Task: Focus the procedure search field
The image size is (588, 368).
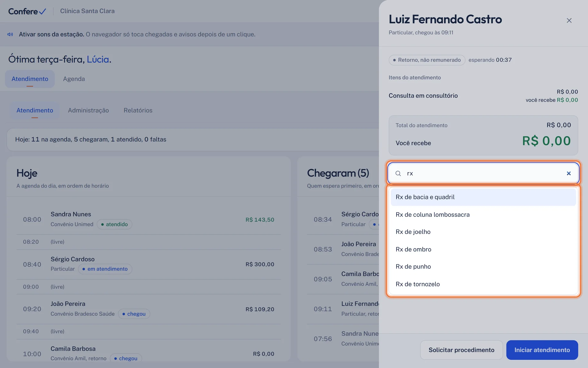Action: point(483,173)
